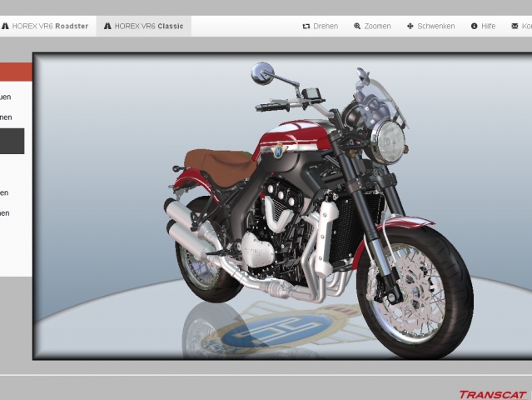The height and width of the screenshot is (400, 532).
Task: Select the HOREX VR6 Classic tab
Action: click(x=144, y=26)
